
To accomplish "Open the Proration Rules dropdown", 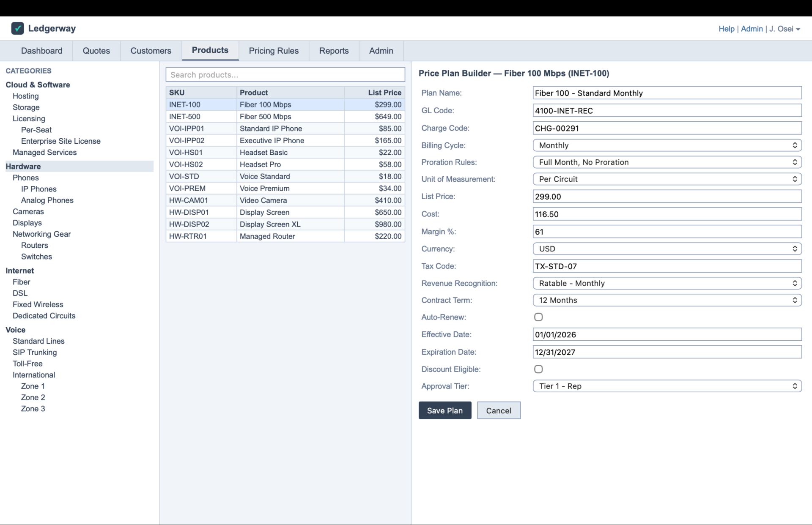I will [x=667, y=162].
